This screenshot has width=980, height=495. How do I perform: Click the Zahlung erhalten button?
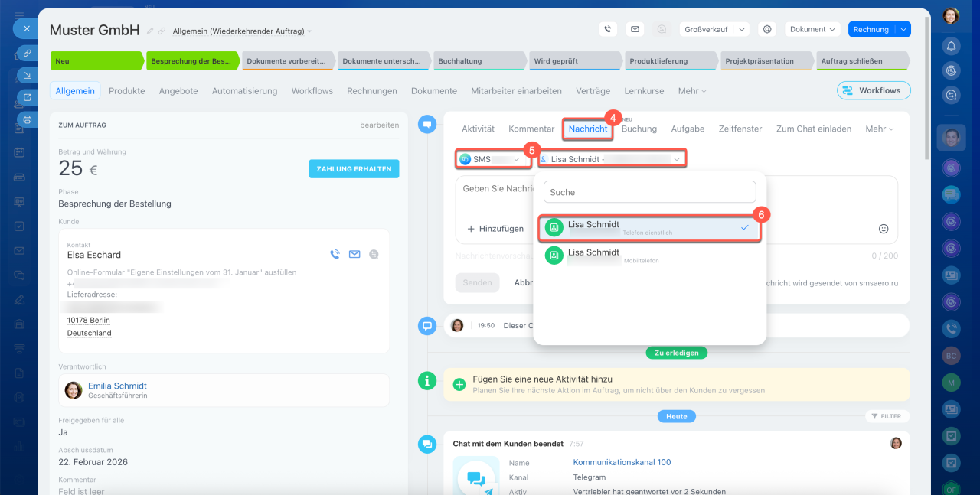(354, 169)
